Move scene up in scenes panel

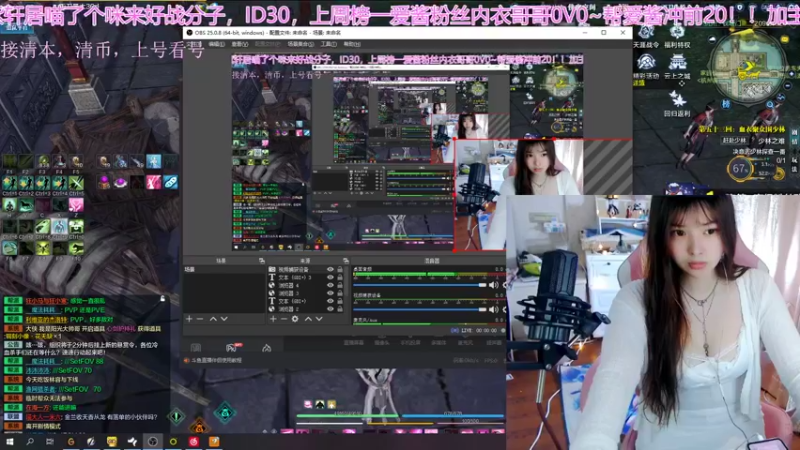tap(213, 319)
